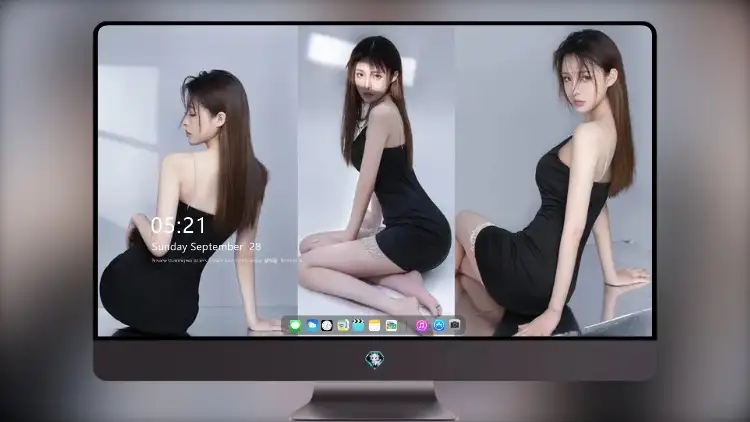Launch the blue clapperboard Videos dock icon
Image resolution: width=750 pixels, height=422 pixels.
[x=358, y=326]
